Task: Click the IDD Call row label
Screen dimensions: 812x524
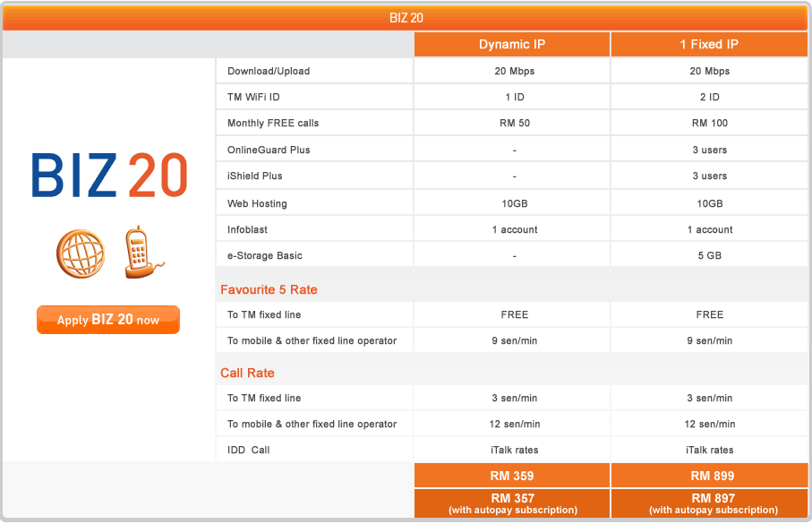Action: point(249,450)
